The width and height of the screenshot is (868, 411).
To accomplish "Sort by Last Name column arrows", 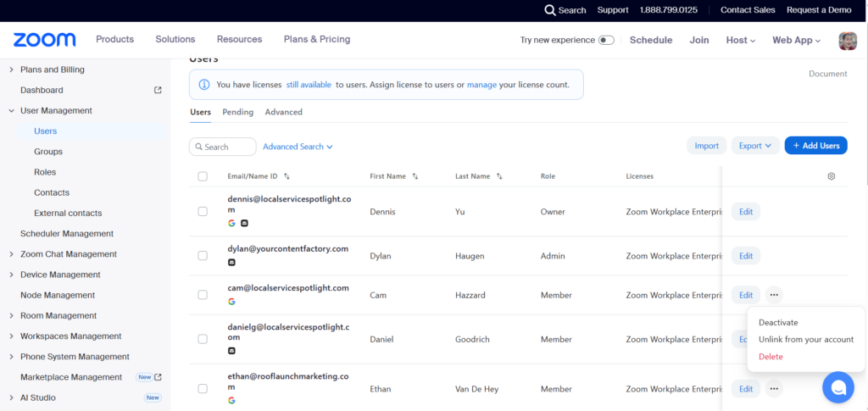I will tap(499, 176).
